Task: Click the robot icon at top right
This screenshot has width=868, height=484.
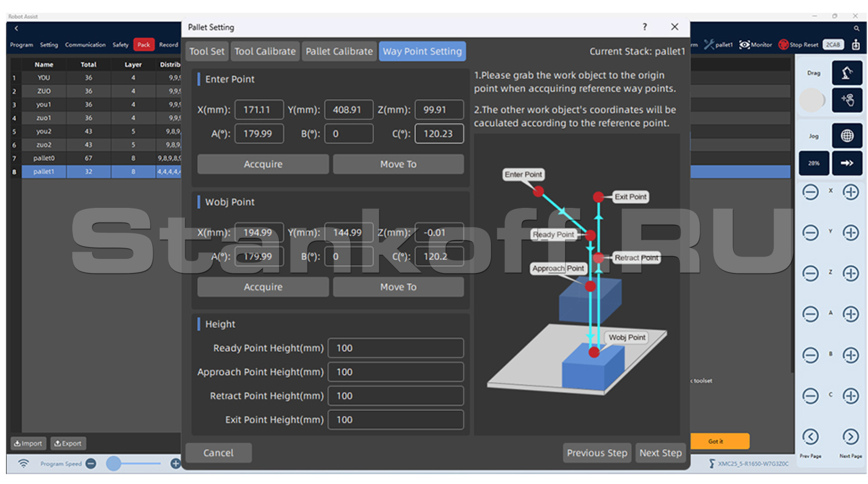Action: coord(856,45)
